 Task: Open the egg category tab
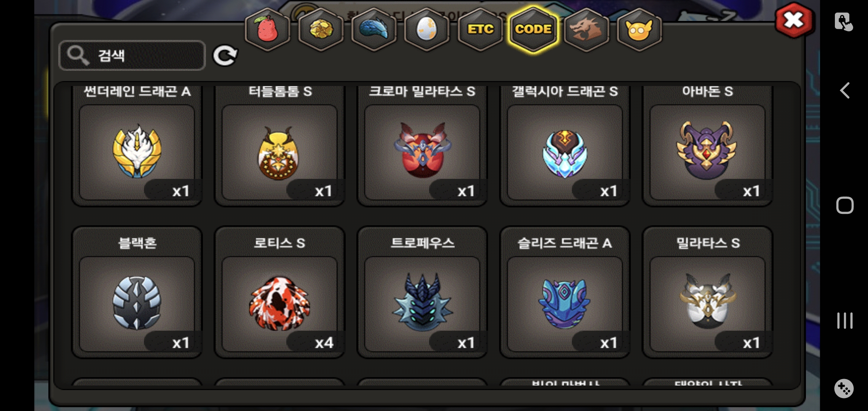(x=427, y=29)
